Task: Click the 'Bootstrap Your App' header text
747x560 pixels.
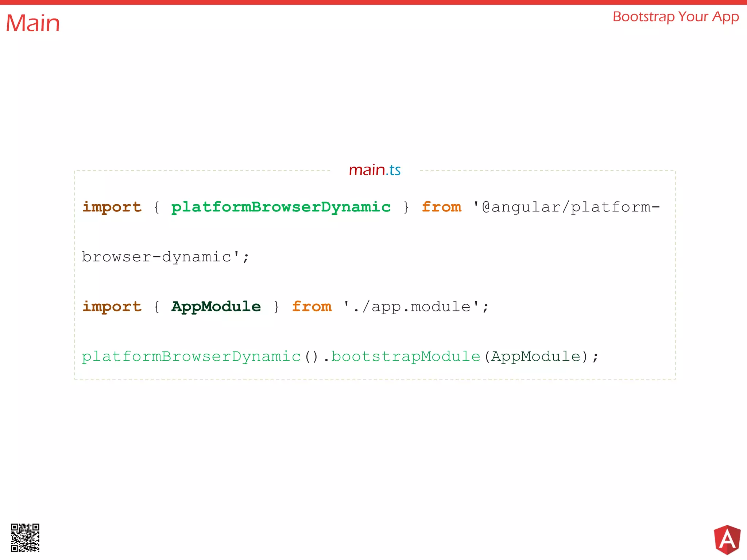Action: click(x=676, y=17)
